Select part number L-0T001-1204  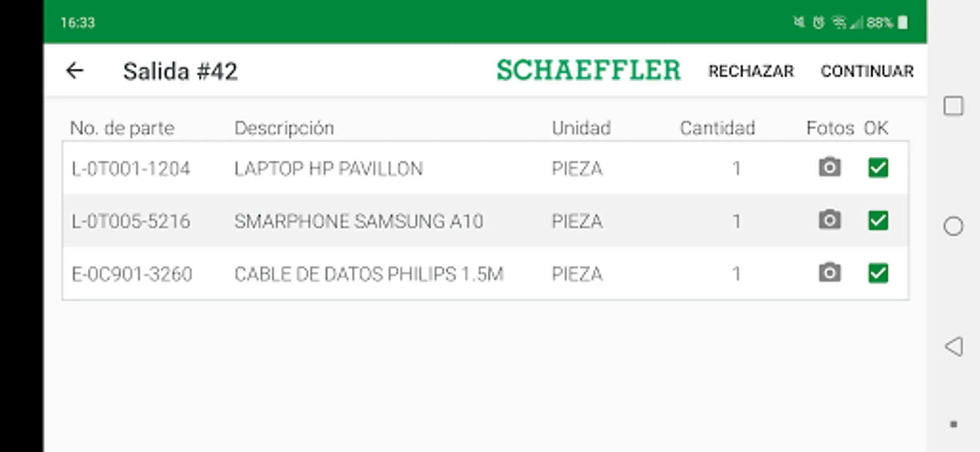click(131, 169)
